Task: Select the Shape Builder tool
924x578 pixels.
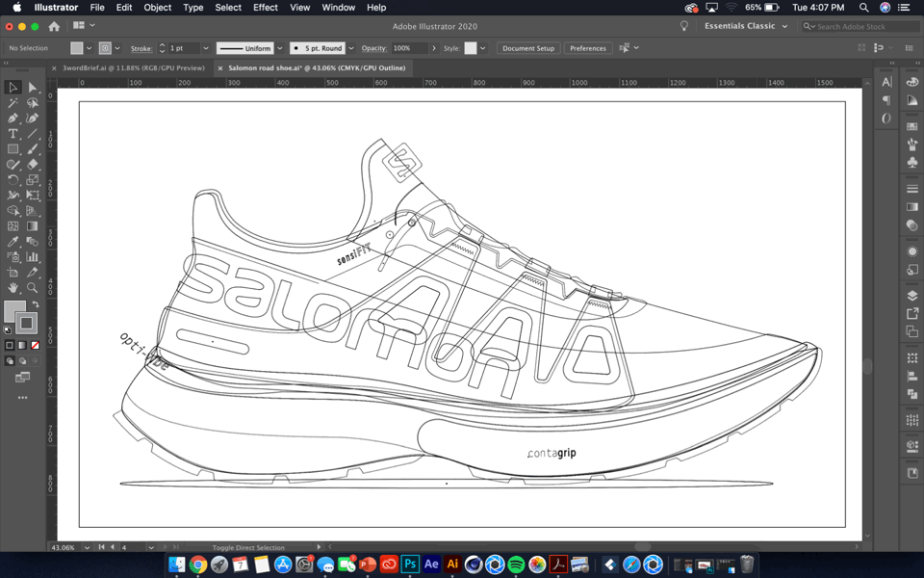Action: coord(13,211)
